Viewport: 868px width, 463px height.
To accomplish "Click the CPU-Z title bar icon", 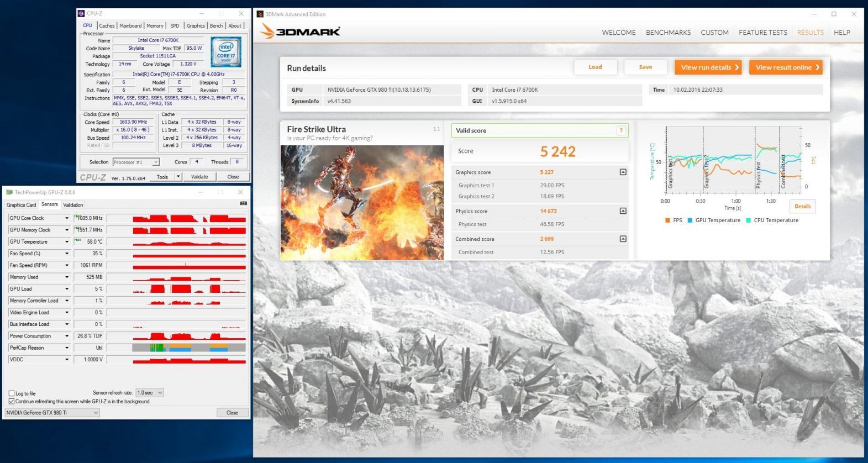I will coord(81,13).
